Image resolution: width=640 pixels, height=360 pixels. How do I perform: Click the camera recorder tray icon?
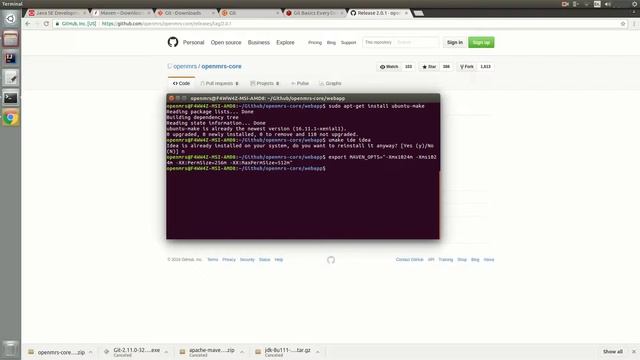[x=565, y=4]
